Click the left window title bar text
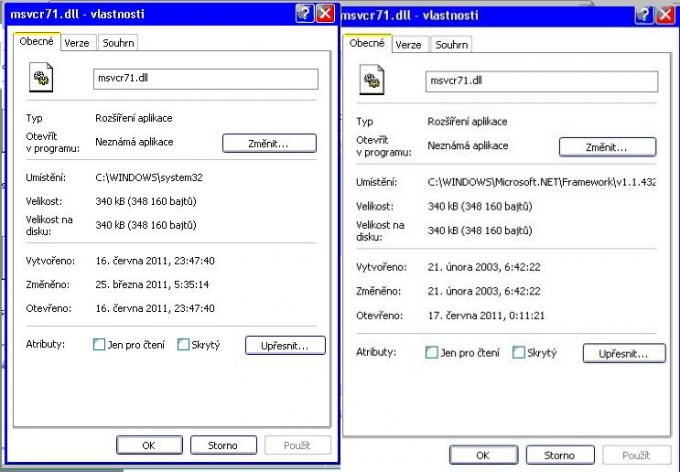This screenshot has height=472, width=680. 77,14
